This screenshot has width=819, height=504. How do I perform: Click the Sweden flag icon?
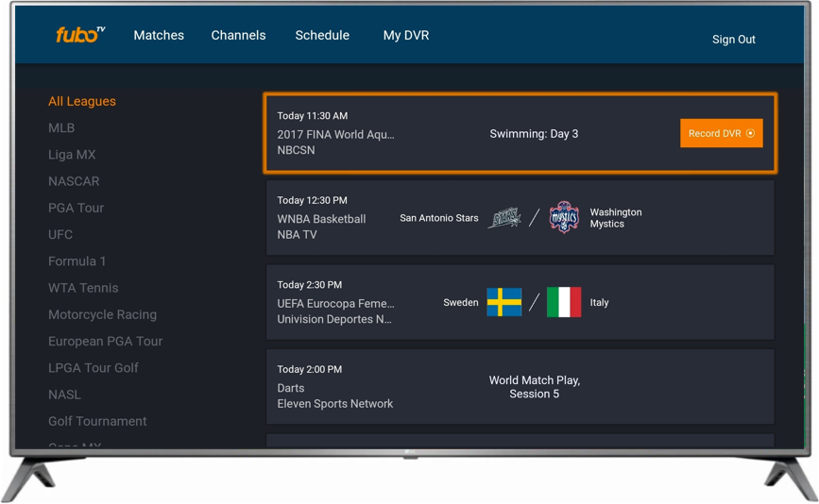[504, 302]
